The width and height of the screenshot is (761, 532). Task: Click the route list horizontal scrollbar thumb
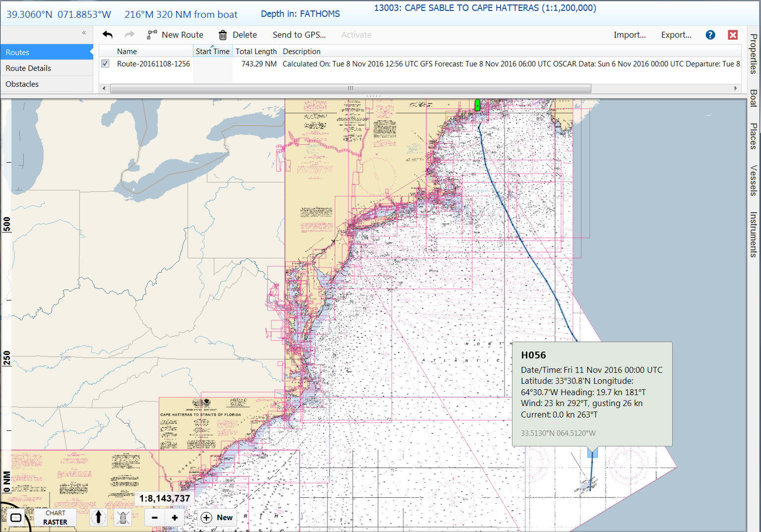pos(350,88)
